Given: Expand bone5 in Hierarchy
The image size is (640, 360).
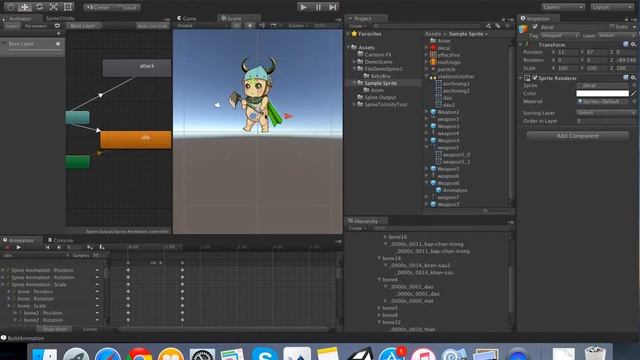Looking at the screenshot, I should pyautogui.click(x=379, y=308).
